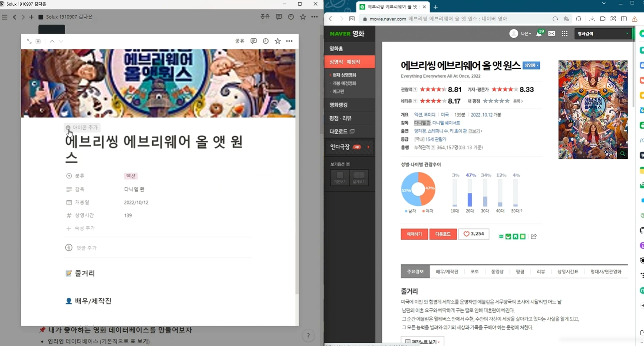
Task: Switch to the 상영시간표 tab
Action: 568,272
